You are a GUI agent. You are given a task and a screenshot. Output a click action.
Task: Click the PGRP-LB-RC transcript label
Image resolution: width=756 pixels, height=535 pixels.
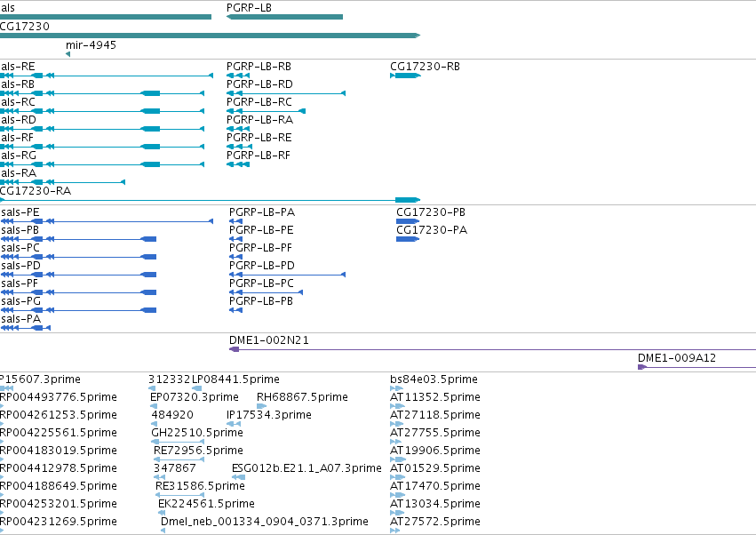pyautogui.click(x=259, y=102)
